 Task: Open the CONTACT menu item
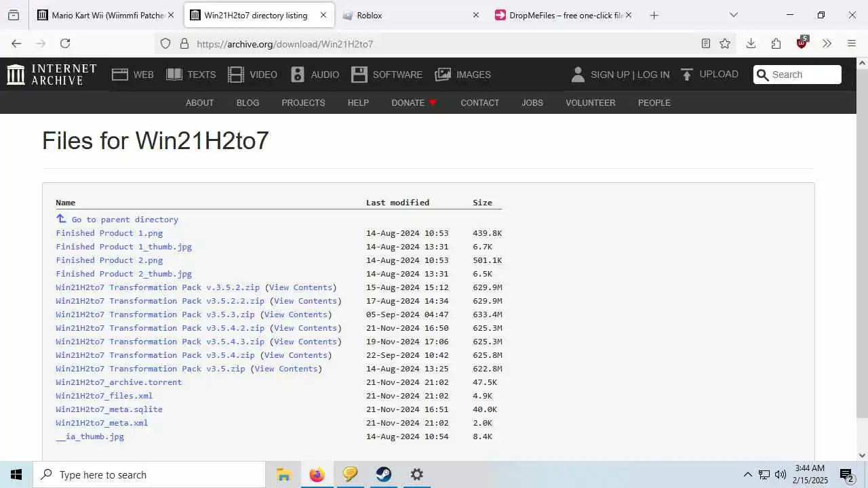tap(479, 103)
